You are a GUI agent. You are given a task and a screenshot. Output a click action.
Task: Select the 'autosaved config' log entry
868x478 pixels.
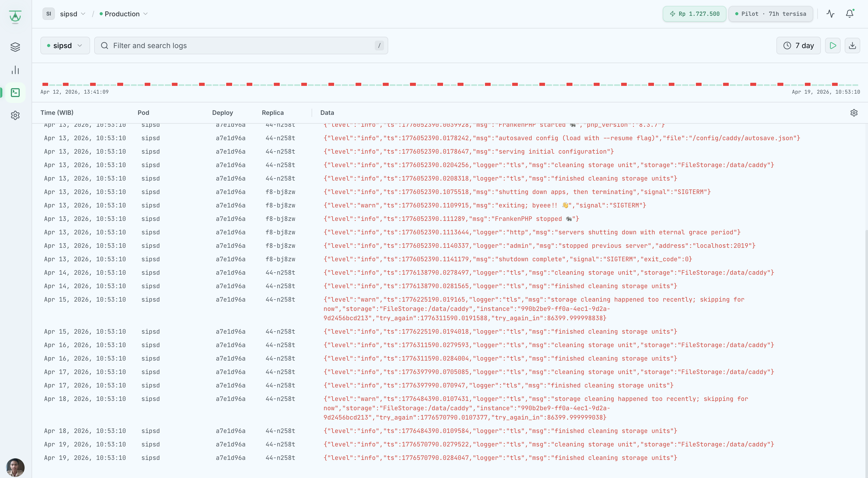pyautogui.click(x=450, y=138)
